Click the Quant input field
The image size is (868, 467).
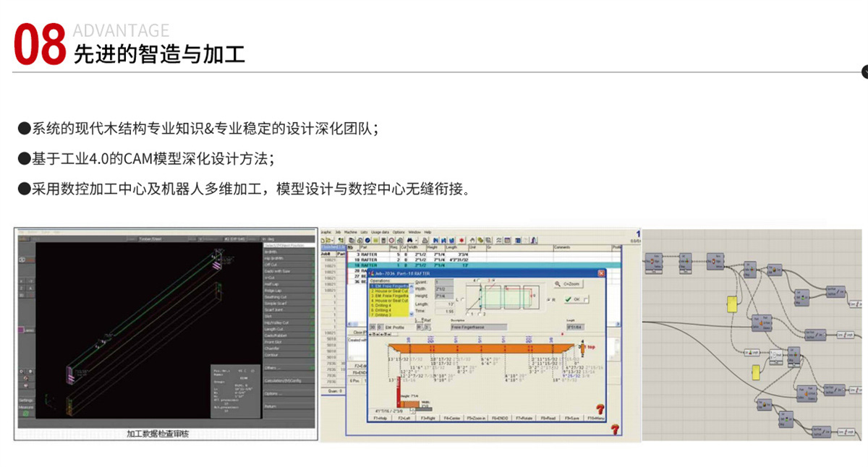[444, 282]
